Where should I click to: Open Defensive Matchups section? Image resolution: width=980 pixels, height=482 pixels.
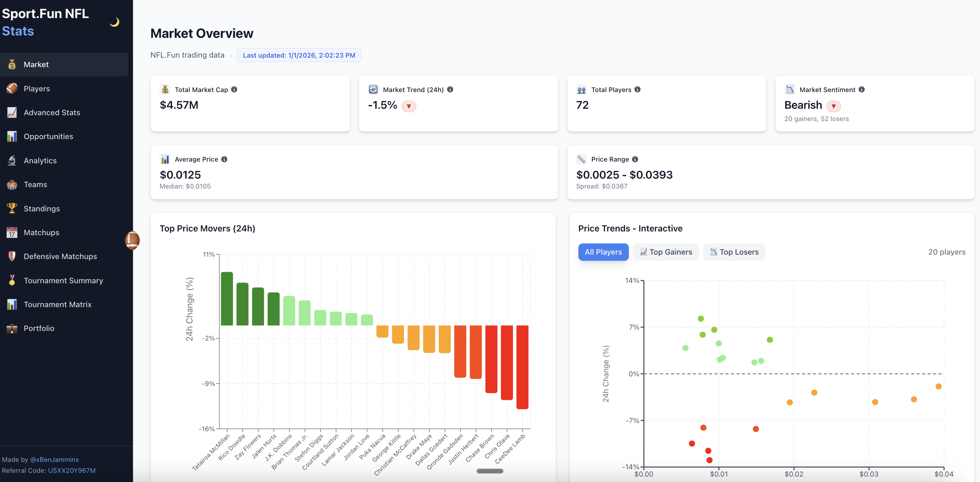[x=60, y=257]
